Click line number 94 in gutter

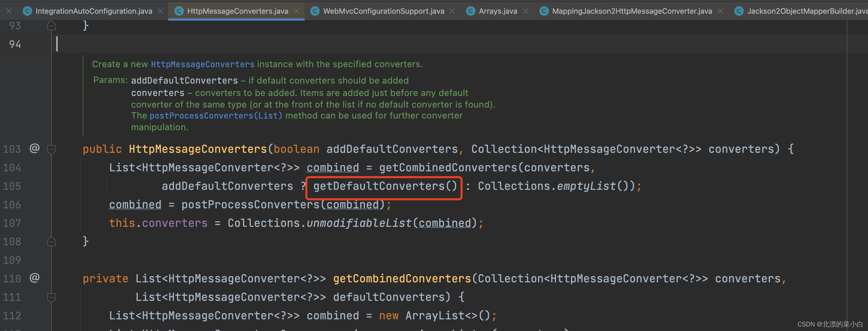point(15,44)
